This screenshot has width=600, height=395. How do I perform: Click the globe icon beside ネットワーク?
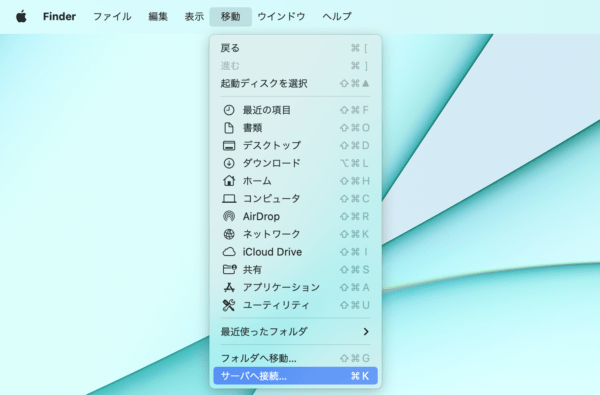[x=229, y=234]
